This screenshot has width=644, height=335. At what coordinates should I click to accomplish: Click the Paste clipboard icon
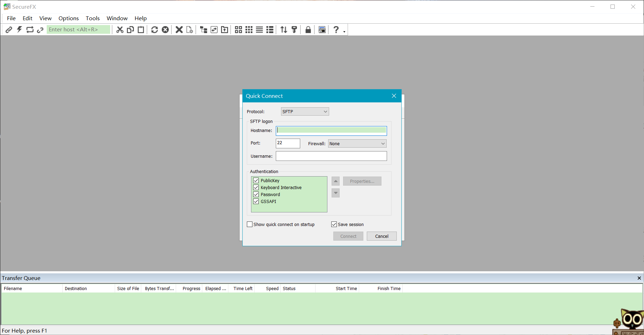tap(141, 30)
